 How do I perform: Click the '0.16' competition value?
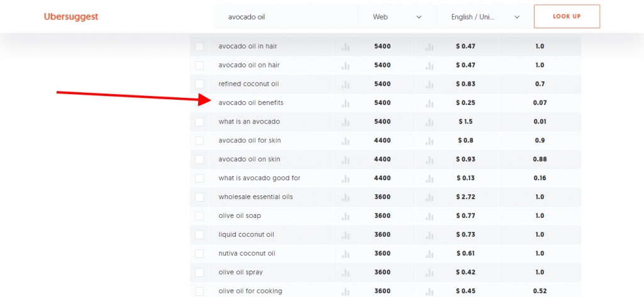coord(540,178)
